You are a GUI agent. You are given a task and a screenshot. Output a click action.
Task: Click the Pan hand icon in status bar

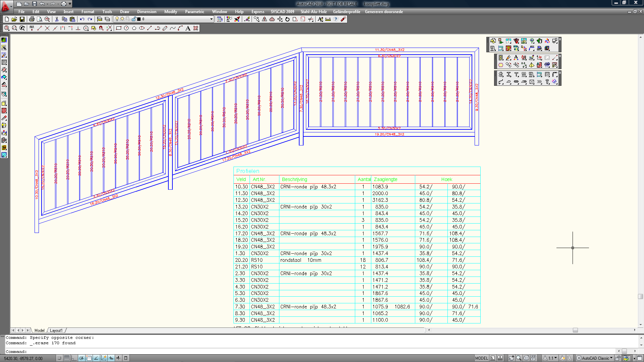pyautogui.click(x=511, y=358)
